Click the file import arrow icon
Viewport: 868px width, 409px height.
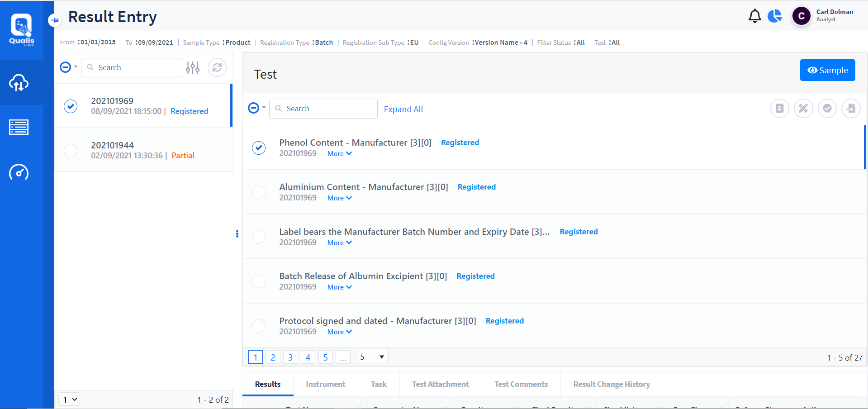[851, 109]
